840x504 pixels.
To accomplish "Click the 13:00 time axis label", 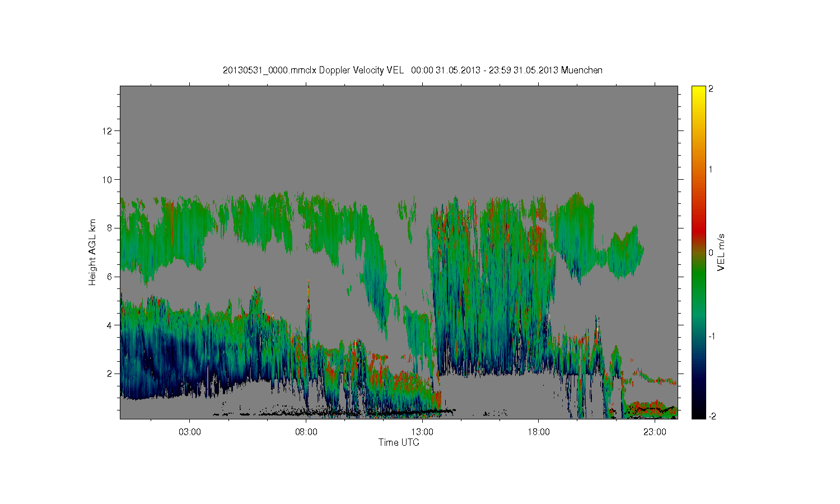I will click(422, 432).
